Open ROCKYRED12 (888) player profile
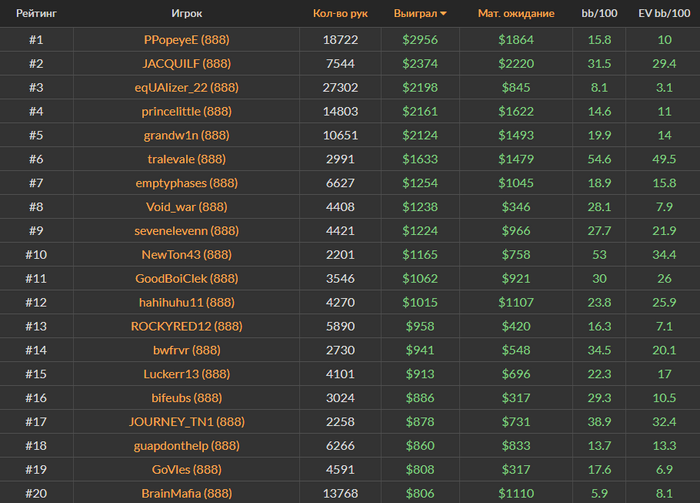Image resolution: width=700 pixels, height=503 pixels. tap(186, 326)
